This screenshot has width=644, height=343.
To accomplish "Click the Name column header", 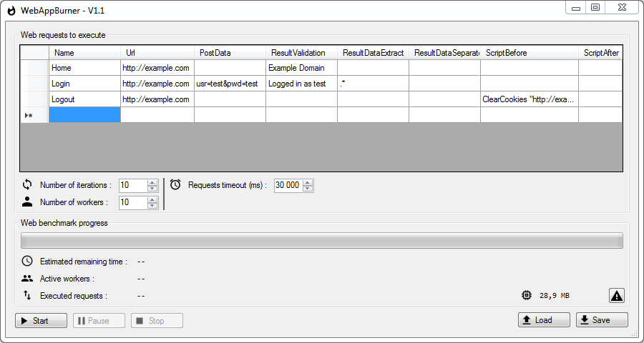I will tap(84, 52).
